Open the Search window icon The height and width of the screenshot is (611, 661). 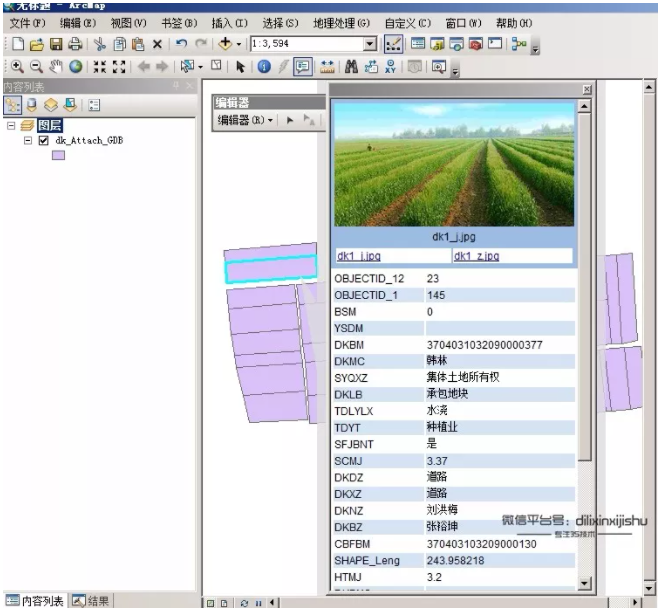click(x=457, y=43)
